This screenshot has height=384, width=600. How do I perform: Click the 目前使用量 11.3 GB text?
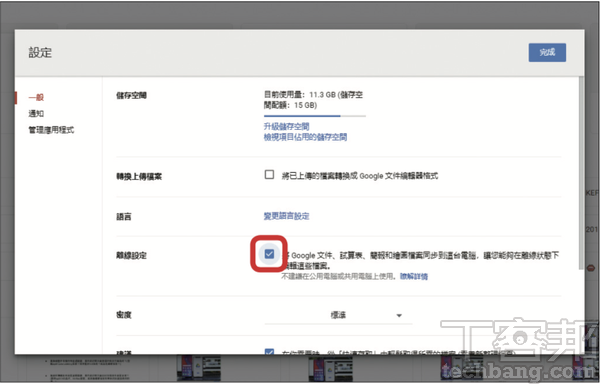coord(314,100)
